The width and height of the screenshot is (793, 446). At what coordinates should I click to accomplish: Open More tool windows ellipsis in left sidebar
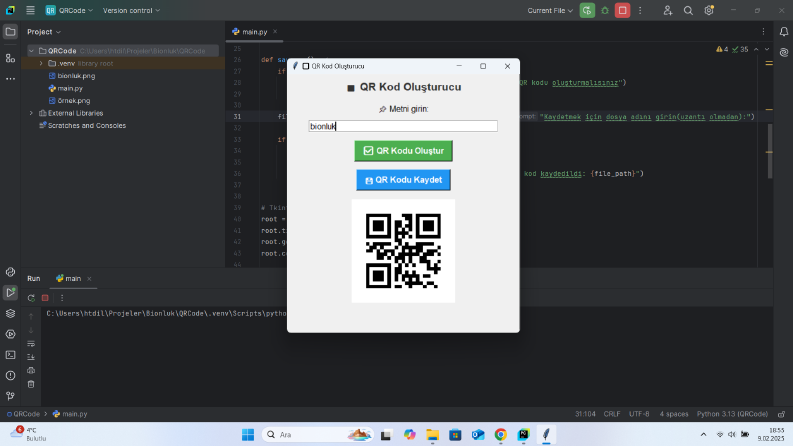pos(10,79)
